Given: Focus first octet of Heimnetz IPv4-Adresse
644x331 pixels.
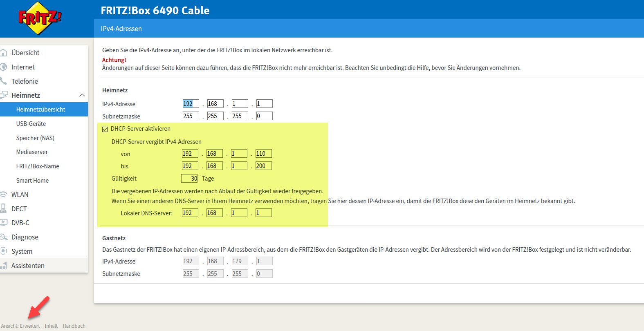Looking at the screenshot, I should pyautogui.click(x=191, y=104).
